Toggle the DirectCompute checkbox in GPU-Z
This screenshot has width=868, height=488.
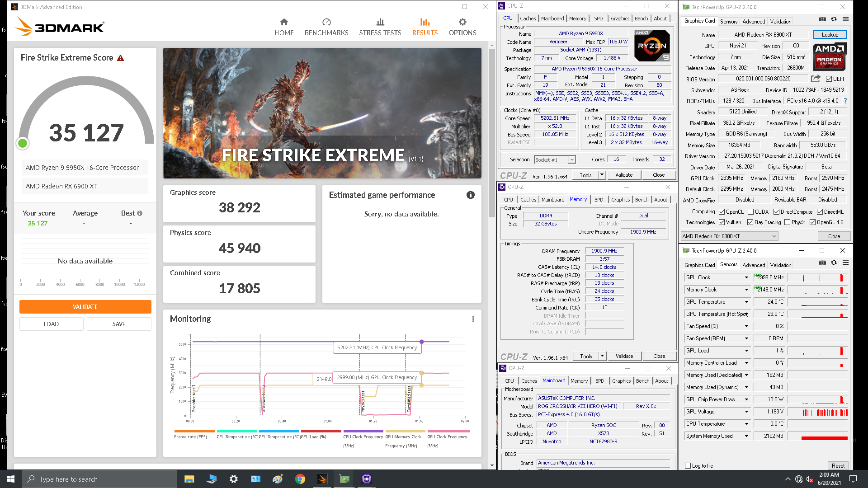click(x=776, y=212)
